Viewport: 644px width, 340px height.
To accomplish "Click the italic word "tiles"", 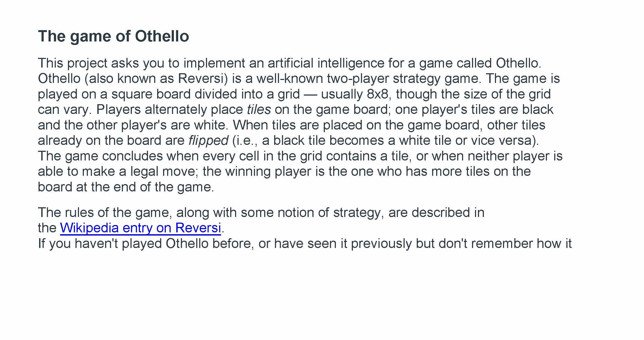I will [x=259, y=110].
